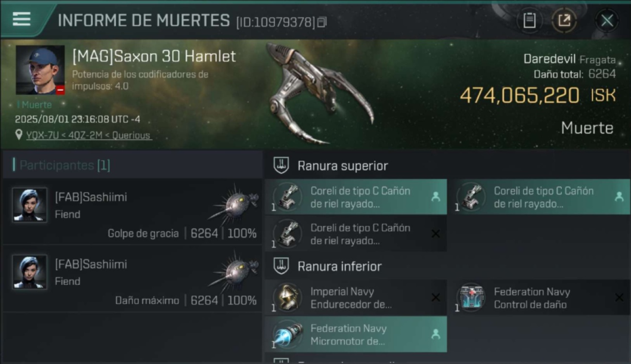Click the Daredevil ship name label

pyautogui.click(x=549, y=59)
